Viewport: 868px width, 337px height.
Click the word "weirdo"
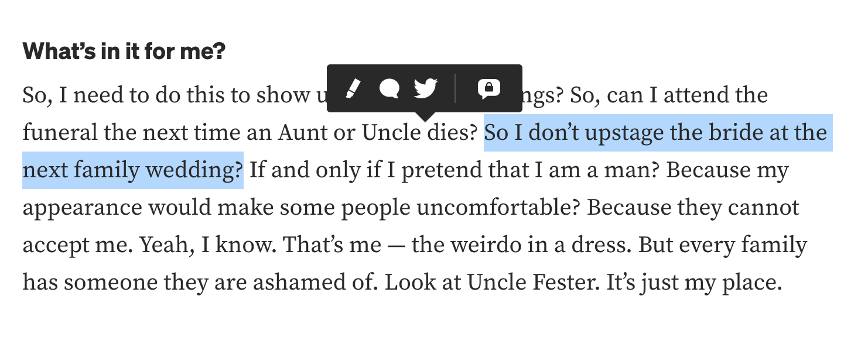[453, 245]
